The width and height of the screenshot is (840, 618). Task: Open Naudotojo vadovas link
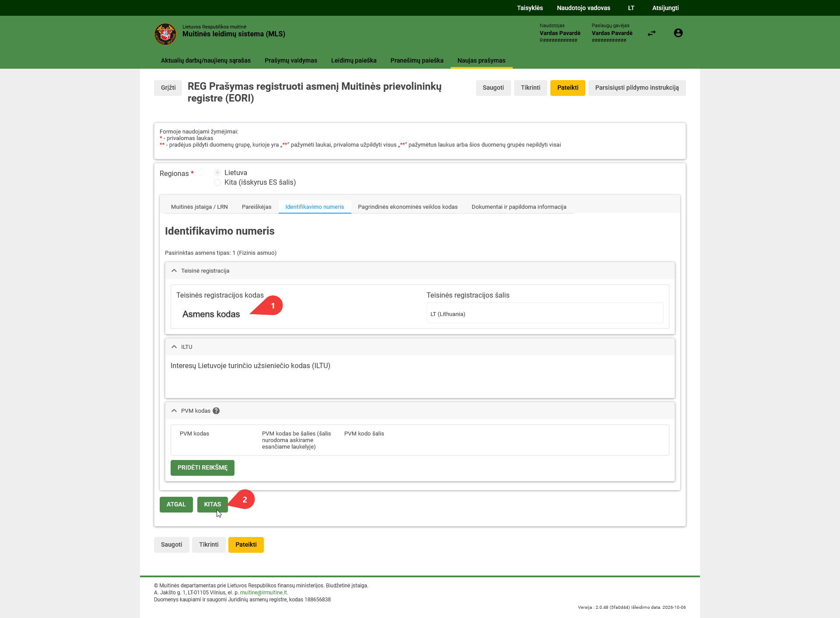coord(583,8)
